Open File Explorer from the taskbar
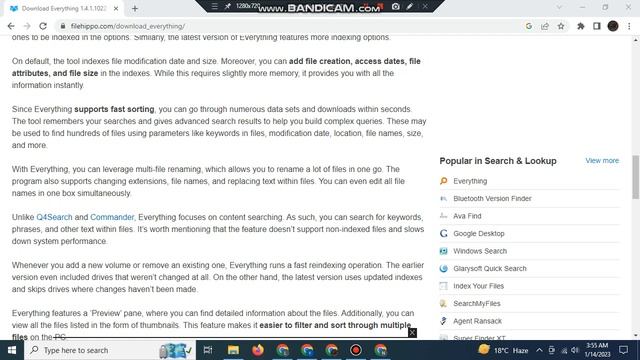640x360 pixels. pyautogui.click(x=233, y=350)
